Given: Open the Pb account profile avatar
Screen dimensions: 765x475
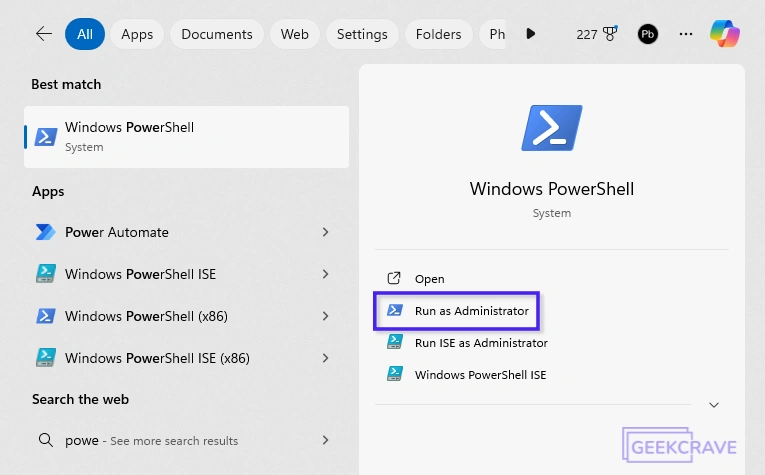Looking at the screenshot, I should click(648, 34).
